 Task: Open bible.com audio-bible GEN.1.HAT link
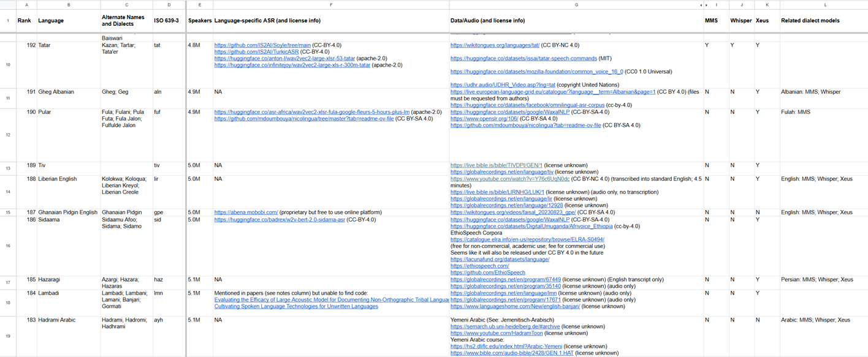point(512,353)
